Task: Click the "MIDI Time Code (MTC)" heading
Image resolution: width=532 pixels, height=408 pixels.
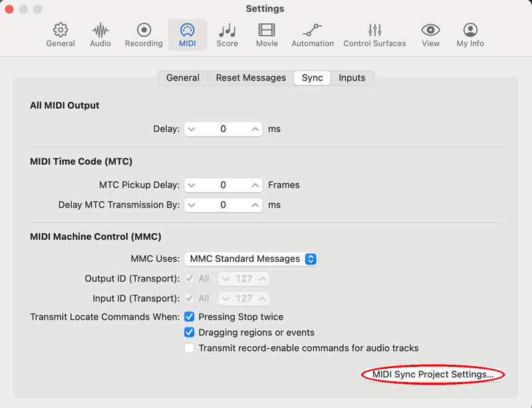Action: (x=81, y=161)
